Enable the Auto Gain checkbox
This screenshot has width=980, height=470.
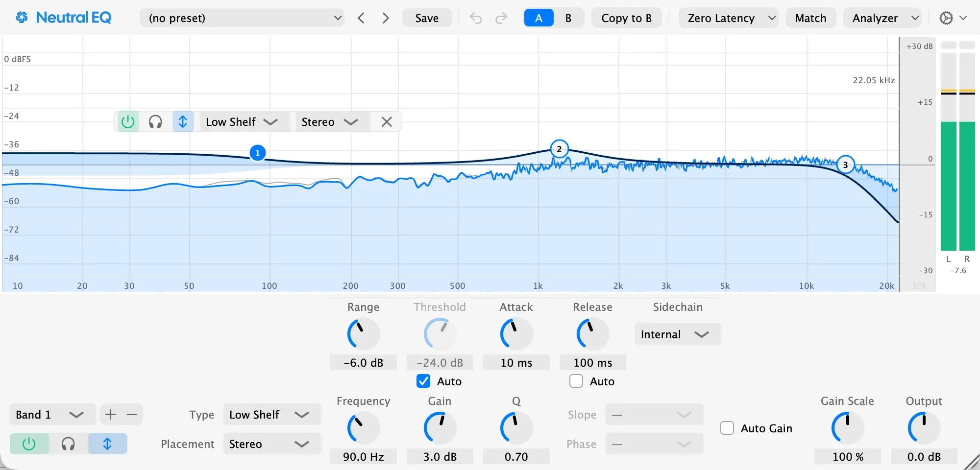pyautogui.click(x=727, y=428)
